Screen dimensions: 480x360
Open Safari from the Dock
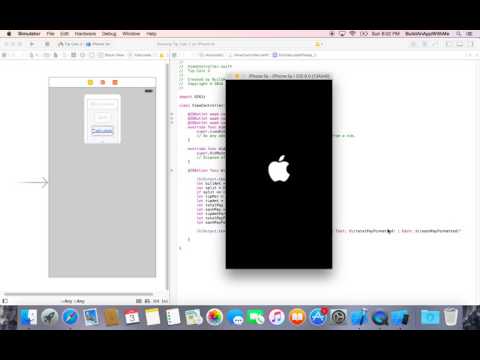pos(71,317)
